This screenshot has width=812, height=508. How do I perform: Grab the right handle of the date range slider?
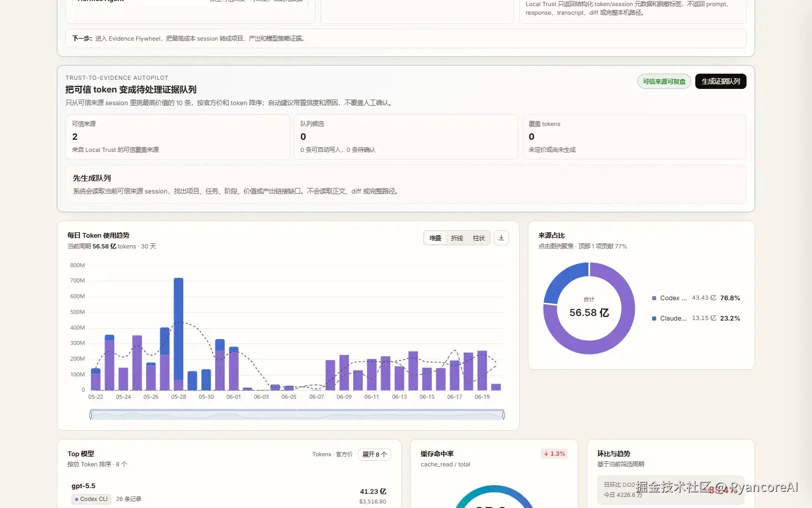pos(503,415)
